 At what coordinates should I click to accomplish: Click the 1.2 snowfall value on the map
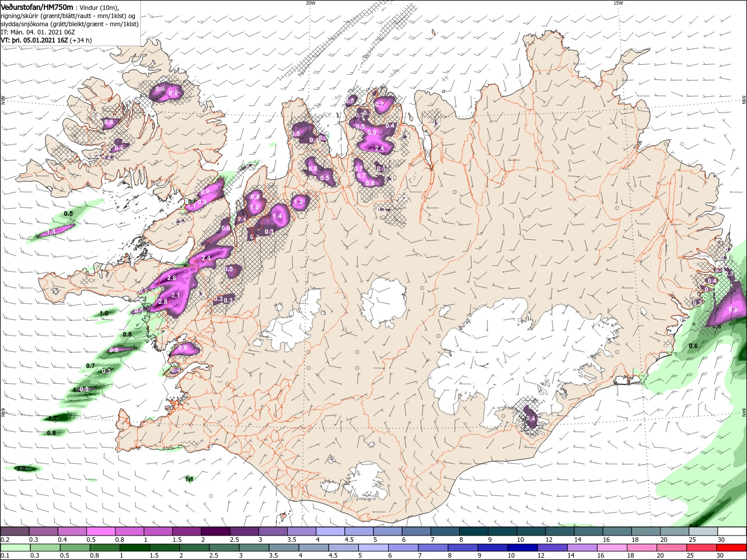click(x=299, y=202)
